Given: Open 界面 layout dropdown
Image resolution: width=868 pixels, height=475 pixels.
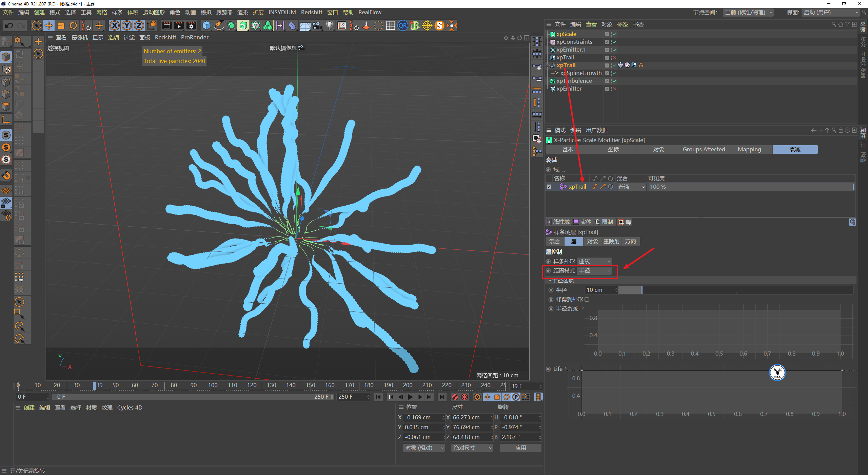Looking at the screenshot, I should (830, 13).
